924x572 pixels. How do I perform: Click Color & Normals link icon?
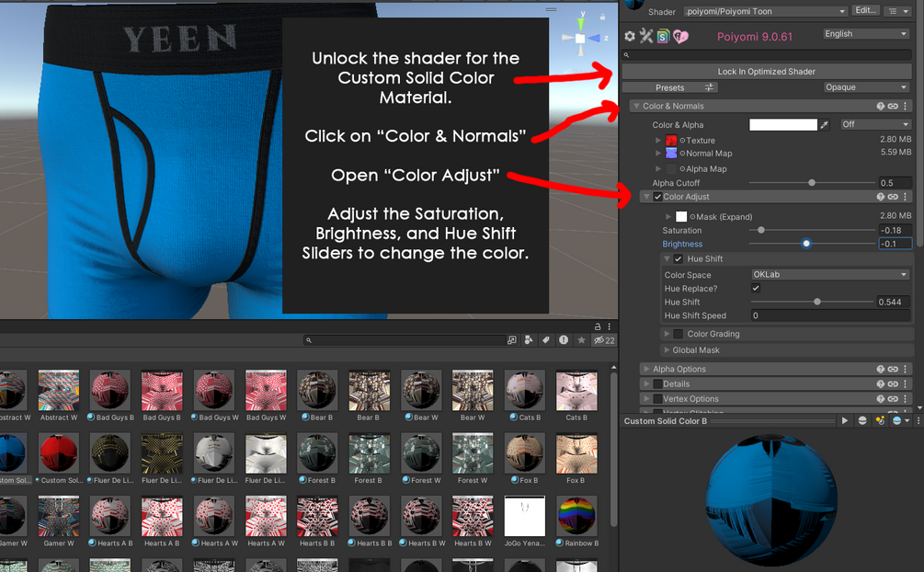click(x=893, y=106)
